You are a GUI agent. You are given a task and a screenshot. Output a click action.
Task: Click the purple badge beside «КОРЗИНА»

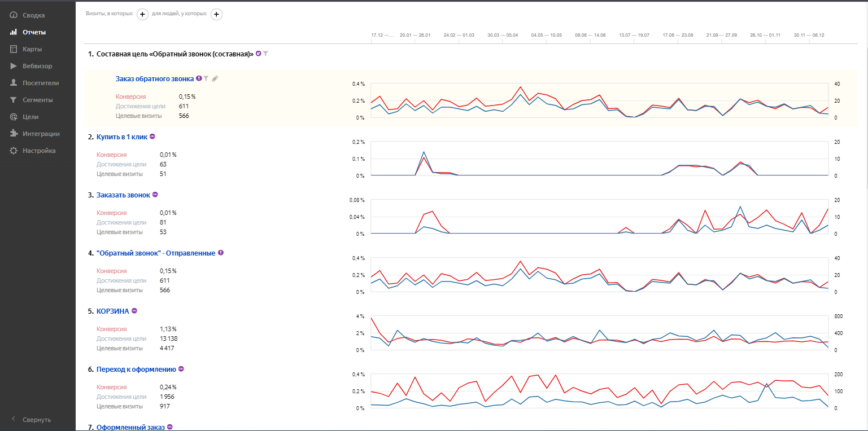[x=134, y=311]
